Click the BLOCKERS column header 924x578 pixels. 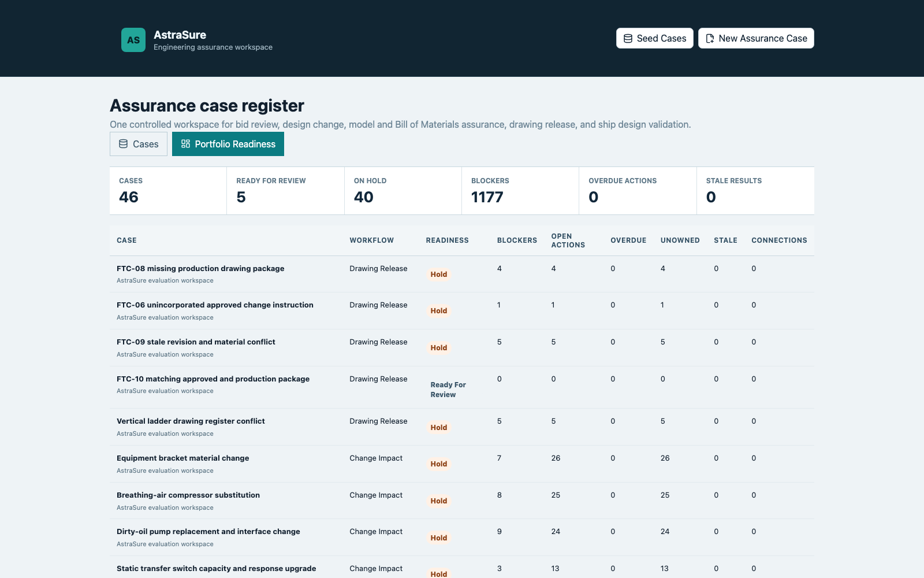tap(517, 240)
